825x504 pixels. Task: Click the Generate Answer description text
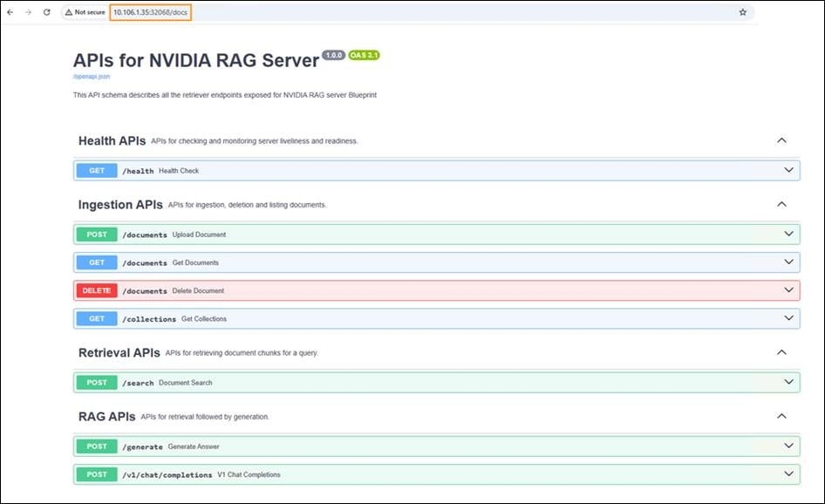click(194, 446)
